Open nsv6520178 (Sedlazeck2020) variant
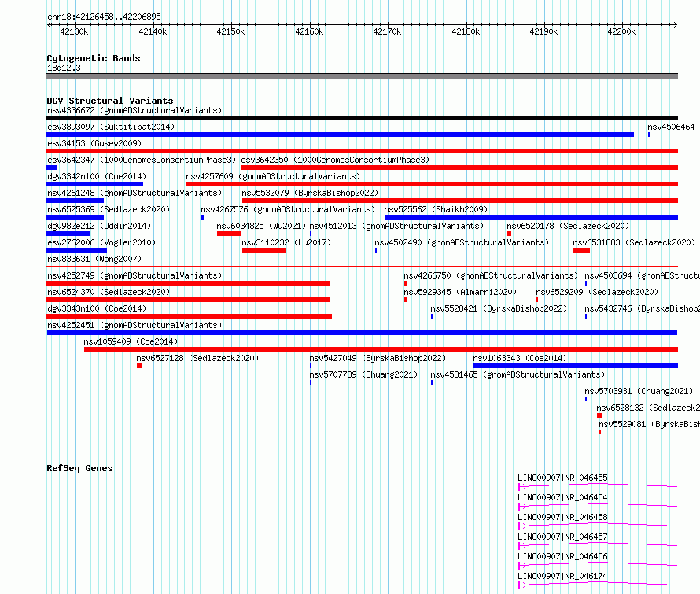 pos(509,234)
